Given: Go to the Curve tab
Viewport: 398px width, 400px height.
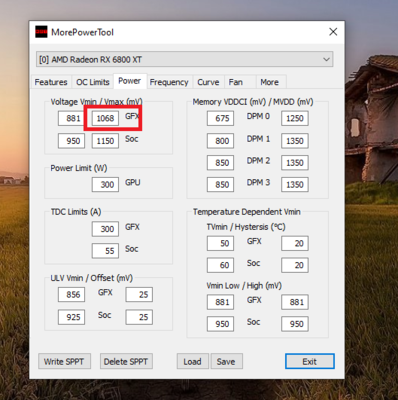Looking at the screenshot, I should [x=208, y=82].
